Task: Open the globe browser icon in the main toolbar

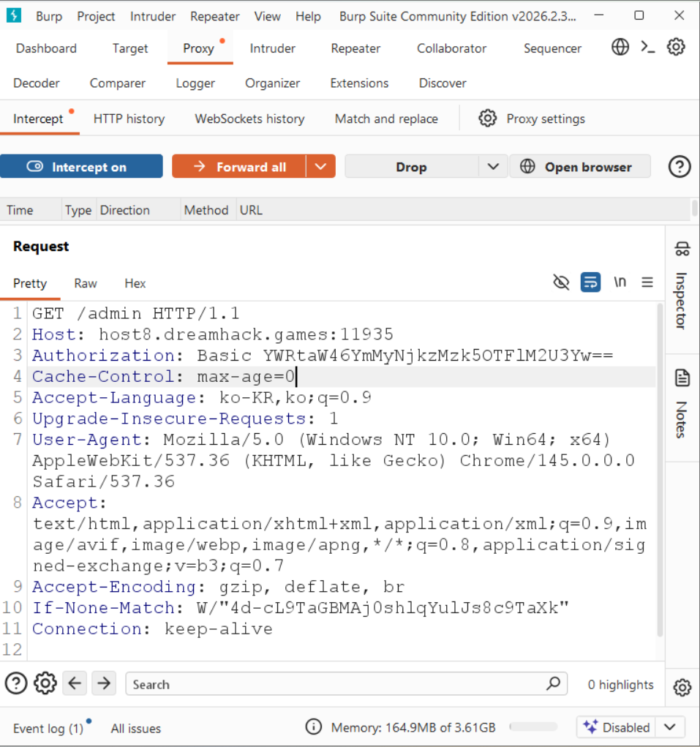Action: [x=620, y=47]
